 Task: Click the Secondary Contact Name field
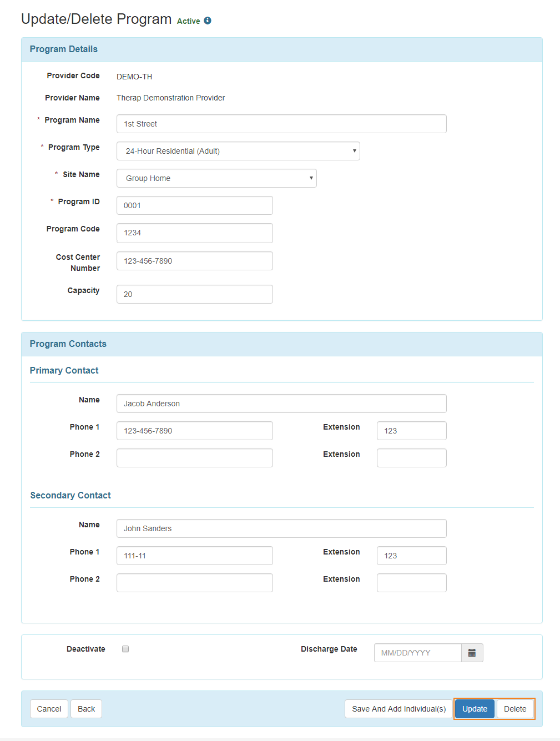click(281, 528)
